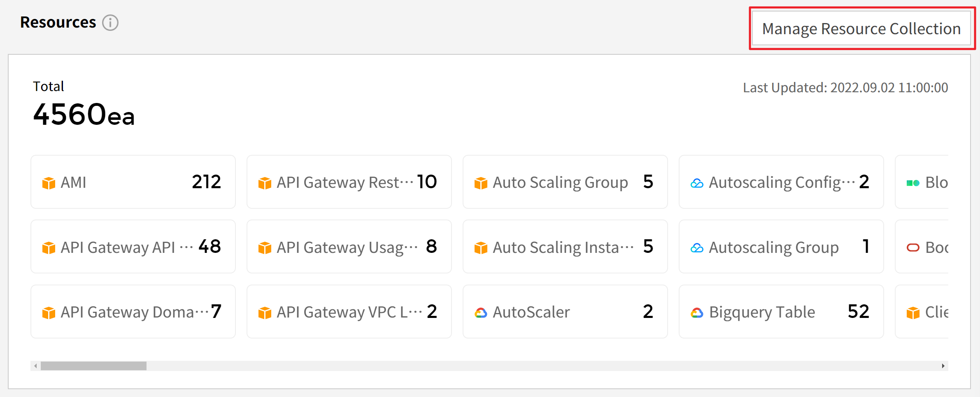Select the API Gateway VPC Link card
Screen dimensions: 980x397
(349, 312)
